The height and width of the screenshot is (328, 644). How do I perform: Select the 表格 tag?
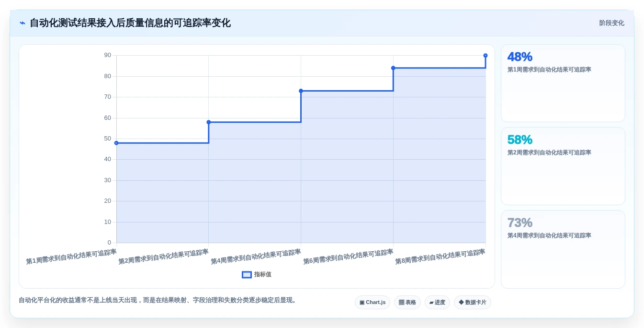tap(407, 303)
